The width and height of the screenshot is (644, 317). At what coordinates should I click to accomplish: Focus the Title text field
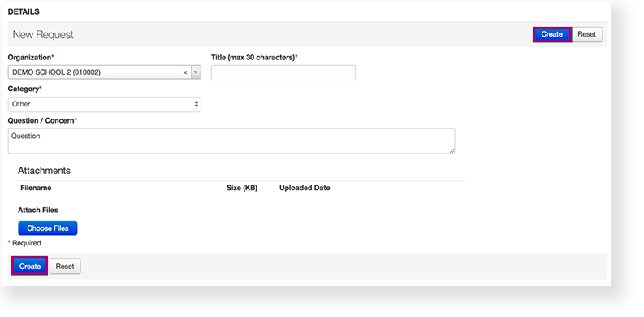(x=283, y=73)
